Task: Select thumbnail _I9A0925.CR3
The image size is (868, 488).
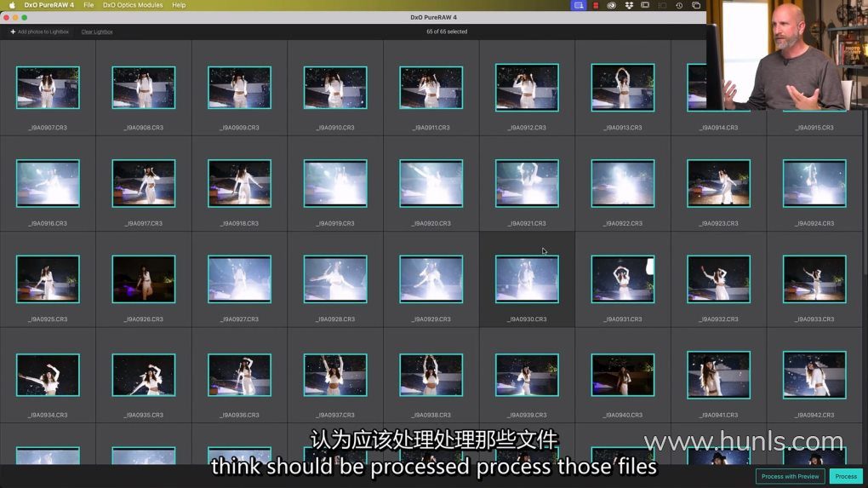Action: pyautogui.click(x=48, y=279)
